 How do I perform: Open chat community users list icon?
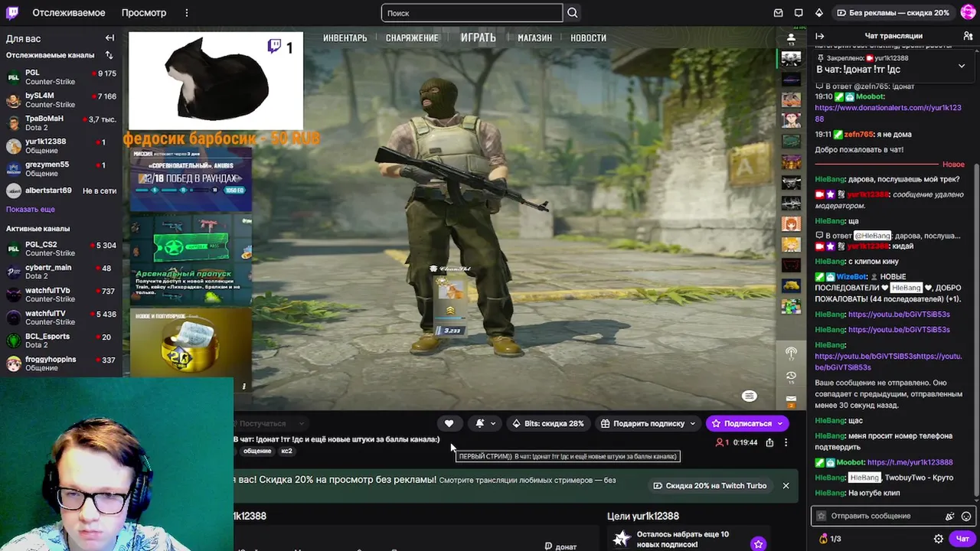pyautogui.click(x=968, y=36)
